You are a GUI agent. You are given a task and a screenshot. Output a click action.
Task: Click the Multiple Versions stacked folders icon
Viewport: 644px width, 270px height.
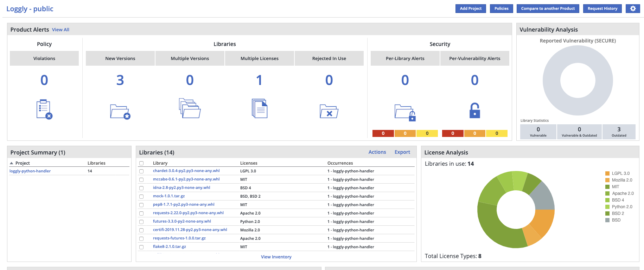(190, 108)
